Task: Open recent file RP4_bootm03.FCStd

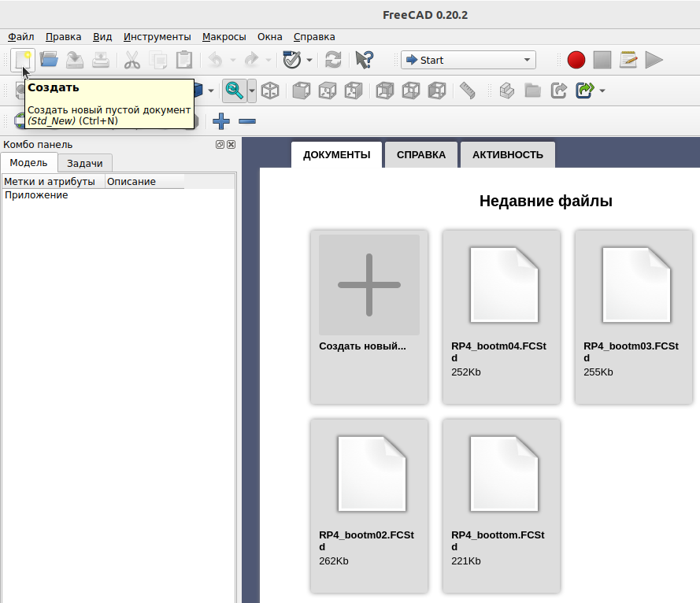Action: click(x=634, y=317)
